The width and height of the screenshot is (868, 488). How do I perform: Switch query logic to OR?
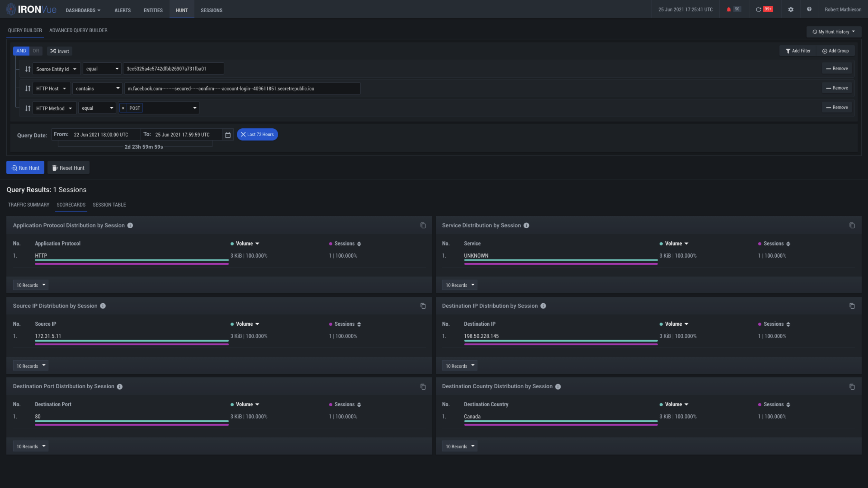(x=36, y=51)
